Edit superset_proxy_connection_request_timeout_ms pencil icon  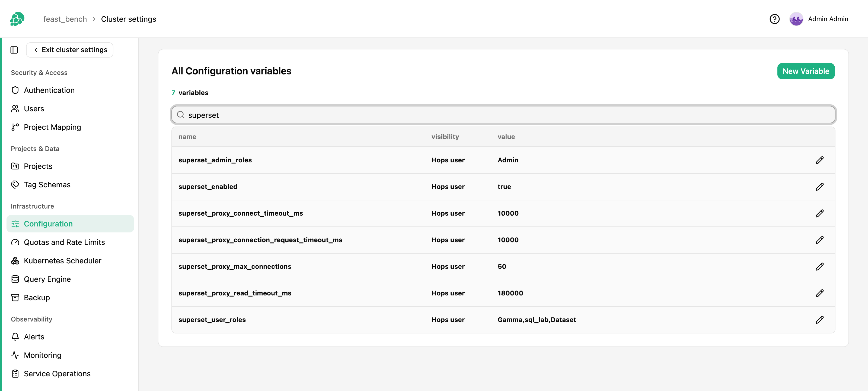pos(819,240)
